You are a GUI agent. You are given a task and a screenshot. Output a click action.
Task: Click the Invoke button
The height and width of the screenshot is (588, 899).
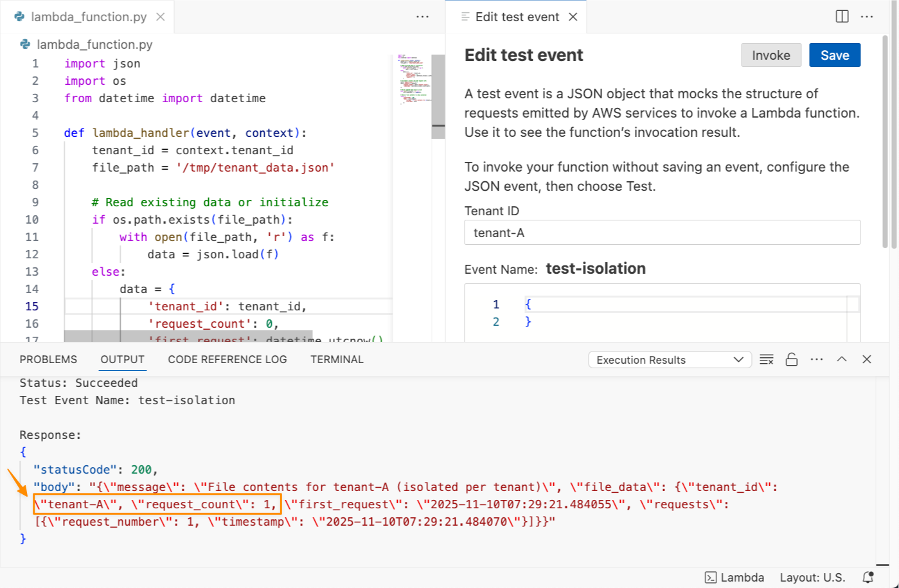click(x=771, y=55)
